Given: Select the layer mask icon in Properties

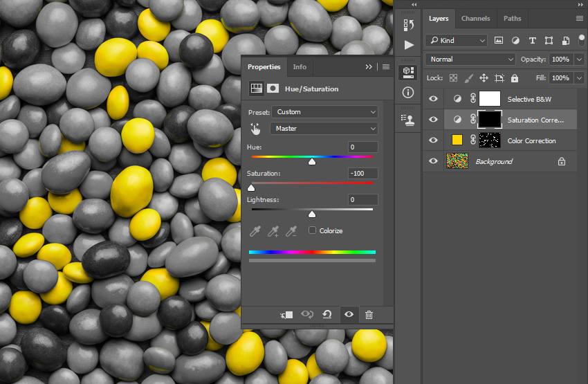Looking at the screenshot, I should [x=273, y=89].
